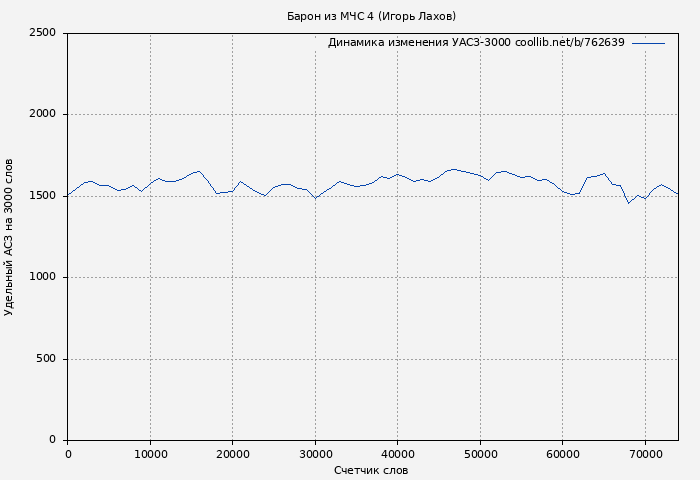Click the y-axis tick label 2000
This screenshot has width=700, height=480.
click(42, 115)
